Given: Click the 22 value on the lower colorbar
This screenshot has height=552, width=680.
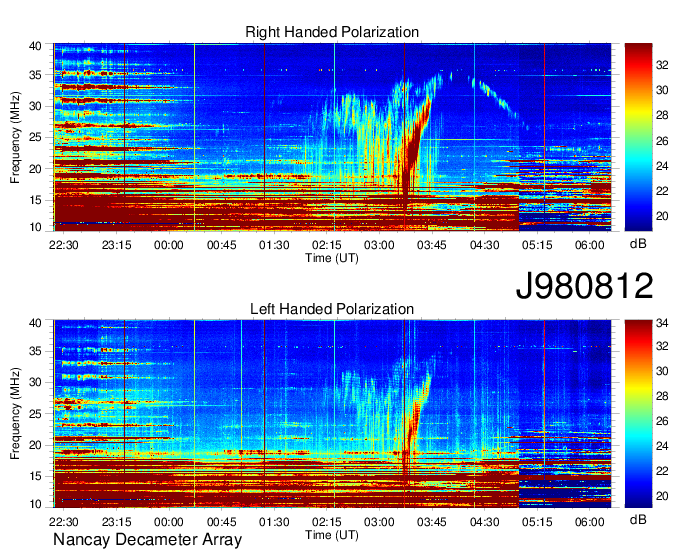Looking at the screenshot, I should tap(662, 471).
